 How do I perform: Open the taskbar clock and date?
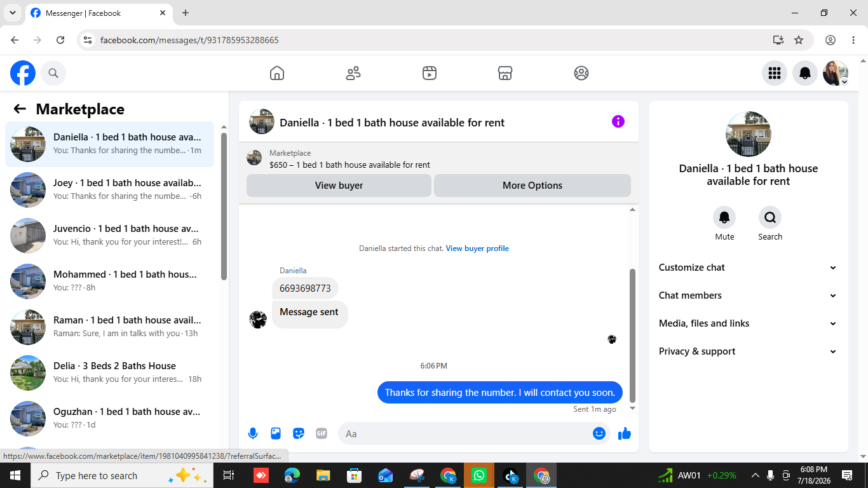click(813, 475)
